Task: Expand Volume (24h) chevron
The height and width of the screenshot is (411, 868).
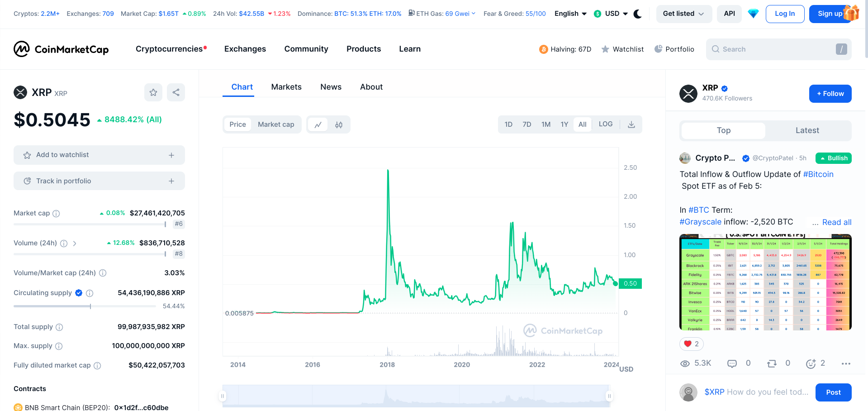Action: tap(75, 244)
